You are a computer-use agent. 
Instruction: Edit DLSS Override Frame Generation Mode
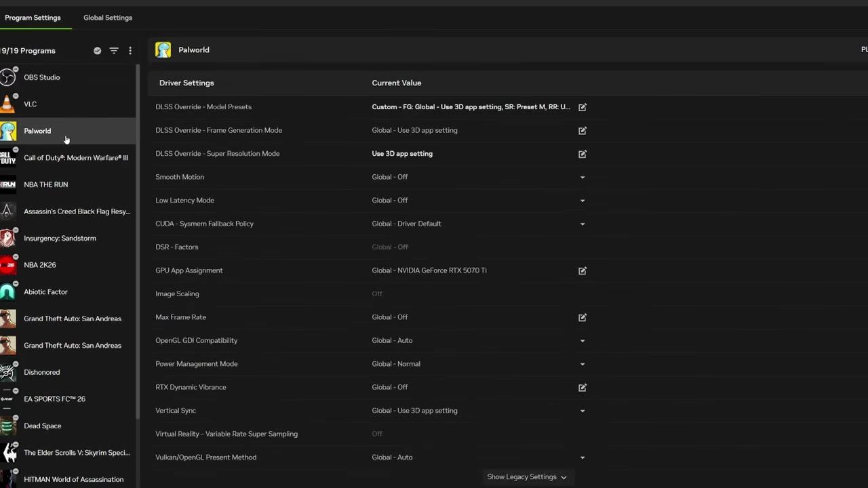tap(583, 130)
